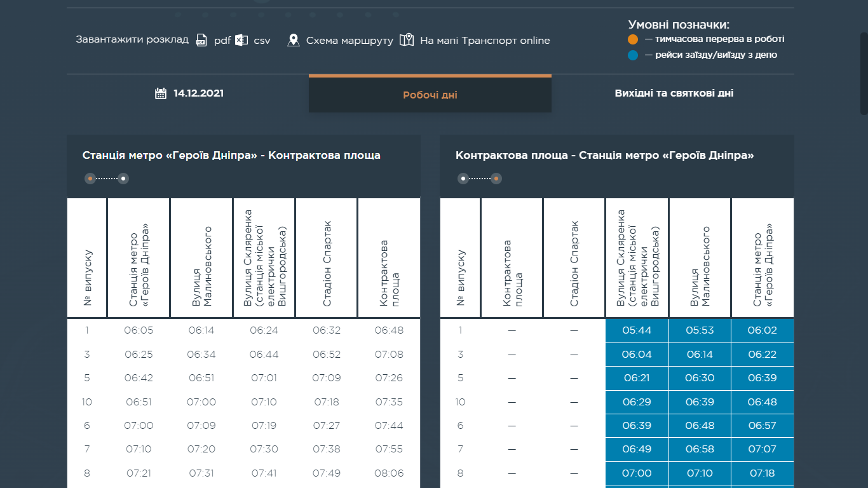Click the pdf download link text
The width and height of the screenshot is (868, 488).
tap(222, 41)
